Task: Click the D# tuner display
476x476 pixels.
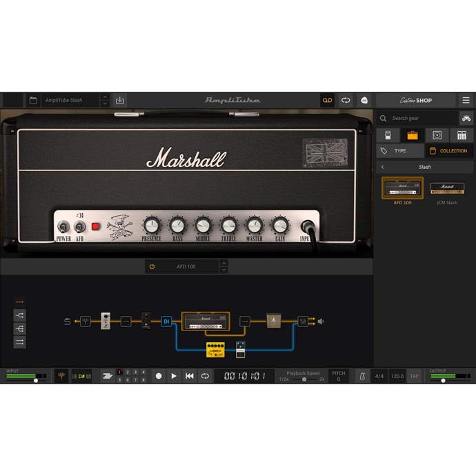Action: (81, 376)
